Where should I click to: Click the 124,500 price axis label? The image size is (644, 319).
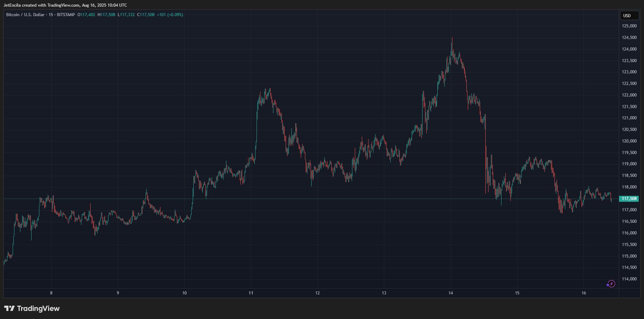coord(629,38)
